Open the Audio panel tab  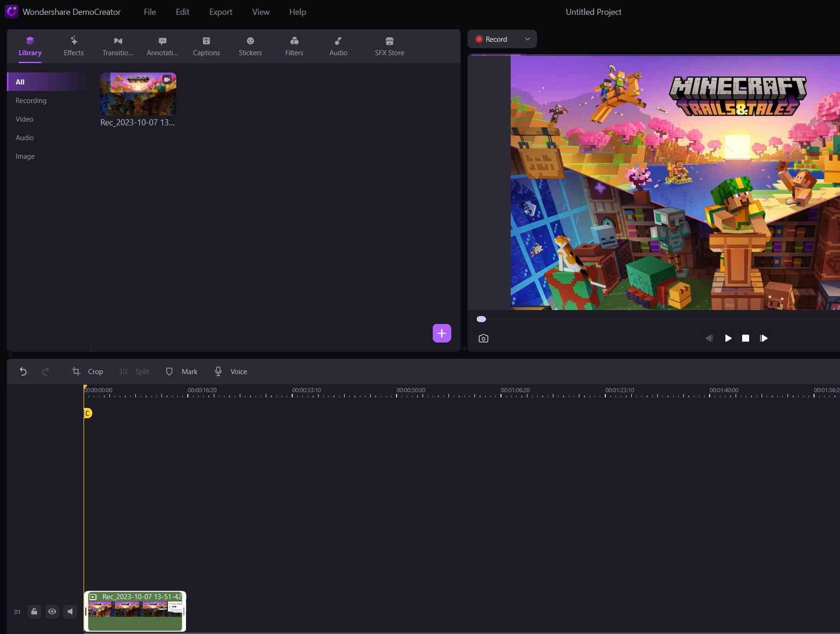pos(338,46)
